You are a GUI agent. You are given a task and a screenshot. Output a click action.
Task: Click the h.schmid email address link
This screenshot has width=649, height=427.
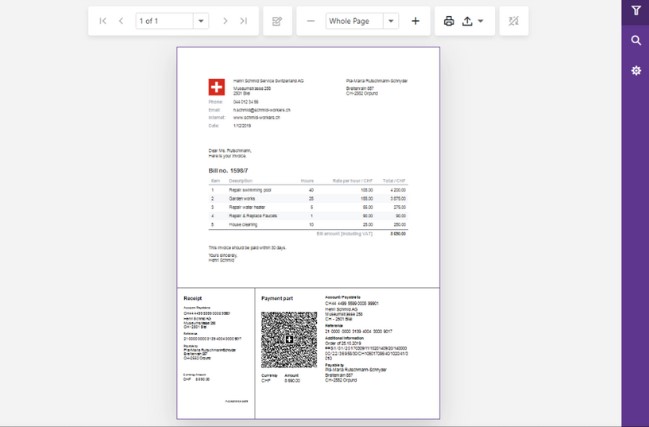pos(261,110)
